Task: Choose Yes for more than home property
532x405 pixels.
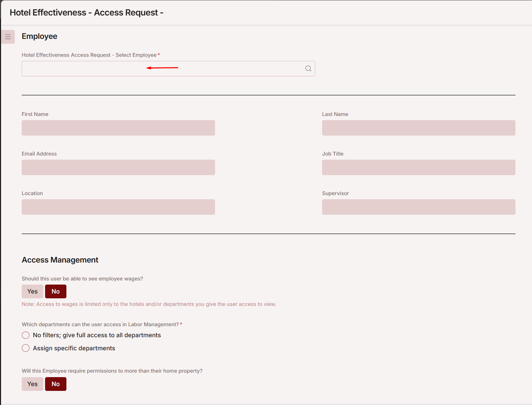Action: 32,384
